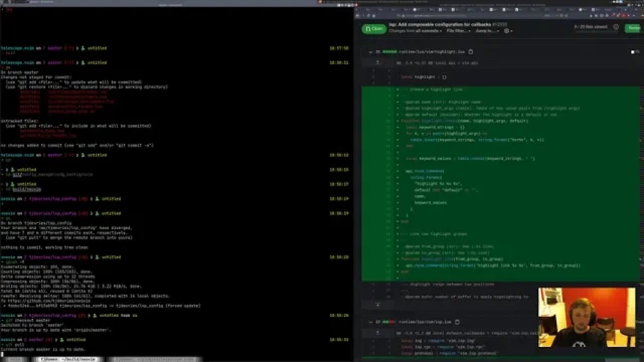Open the diff settings gear dropdown

point(508,31)
